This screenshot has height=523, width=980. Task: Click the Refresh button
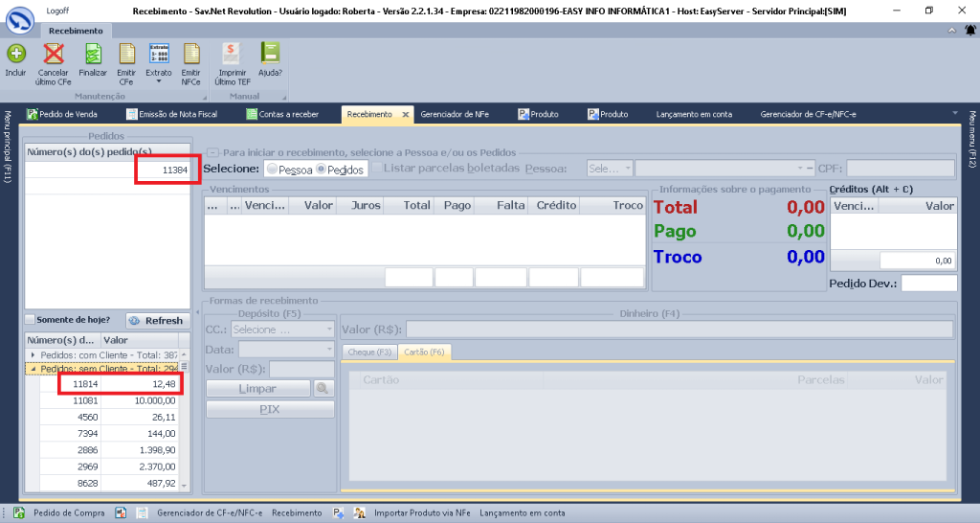(x=156, y=320)
